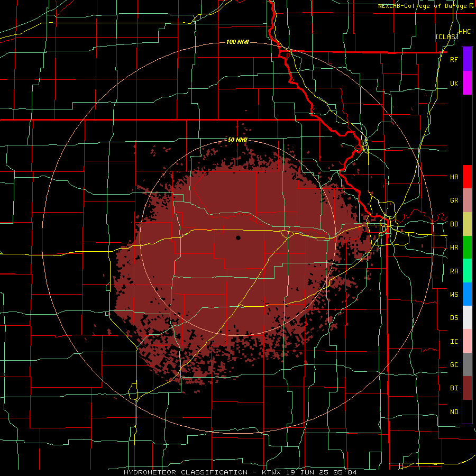
Task: Click the IC pink legend swatch
Action: click(x=467, y=341)
